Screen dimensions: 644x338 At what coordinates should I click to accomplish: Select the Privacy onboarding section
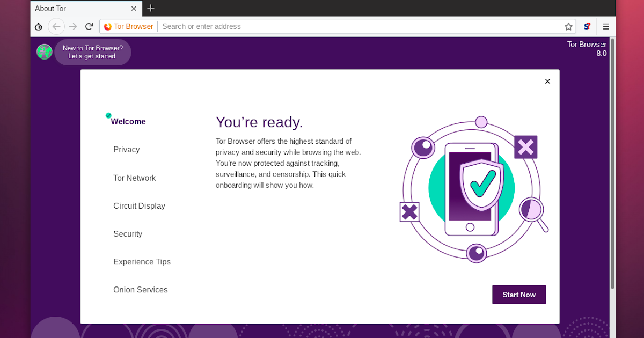pos(126,149)
